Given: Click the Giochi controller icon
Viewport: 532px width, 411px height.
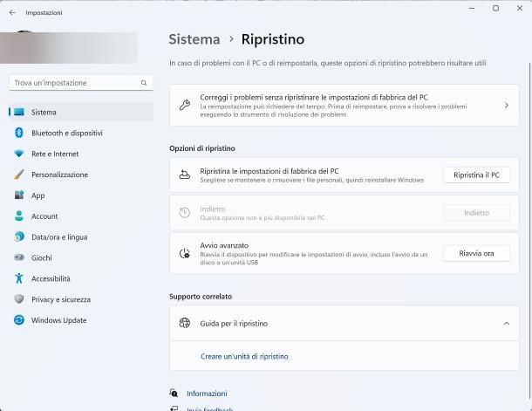Looking at the screenshot, I should tap(19, 257).
